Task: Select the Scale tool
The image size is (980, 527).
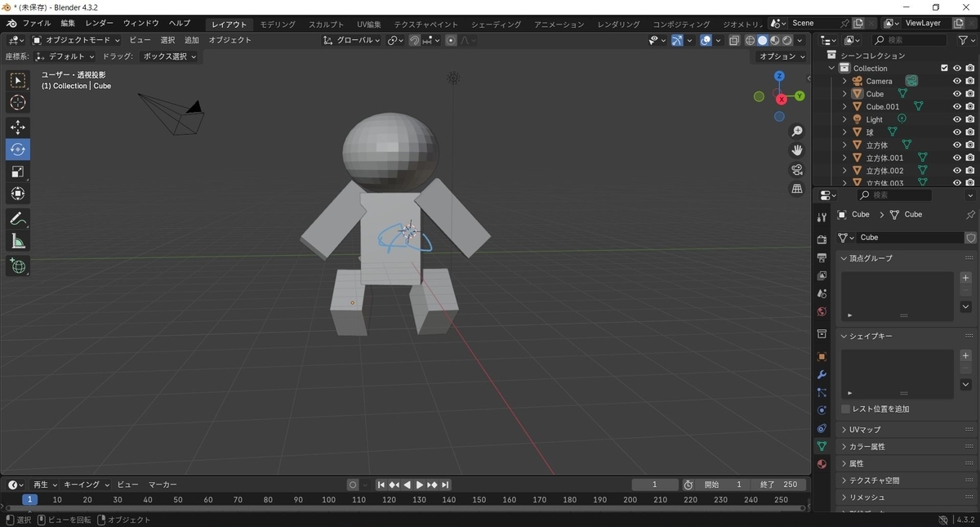Action: point(18,171)
